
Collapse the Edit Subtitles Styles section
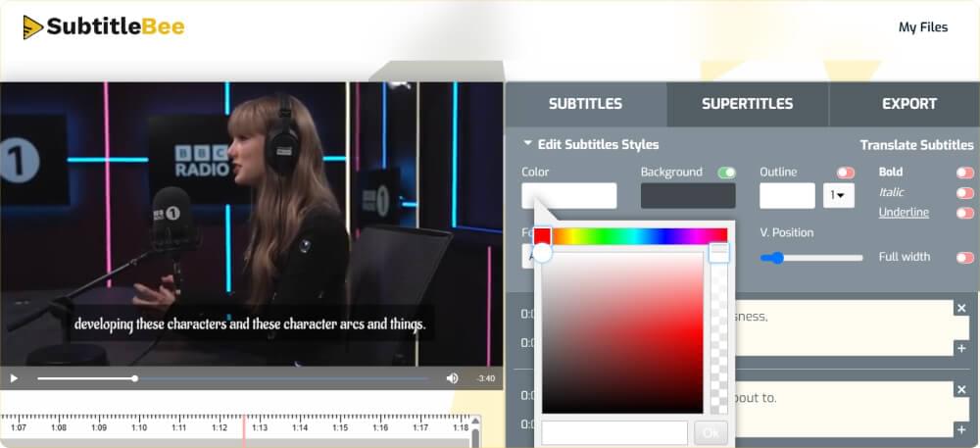pyautogui.click(x=591, y=144)
